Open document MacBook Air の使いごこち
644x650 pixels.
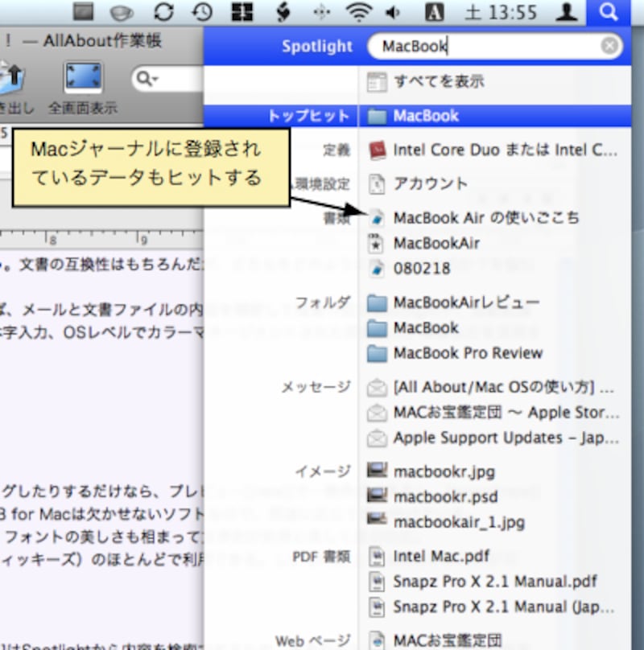(x=485, y=218)
